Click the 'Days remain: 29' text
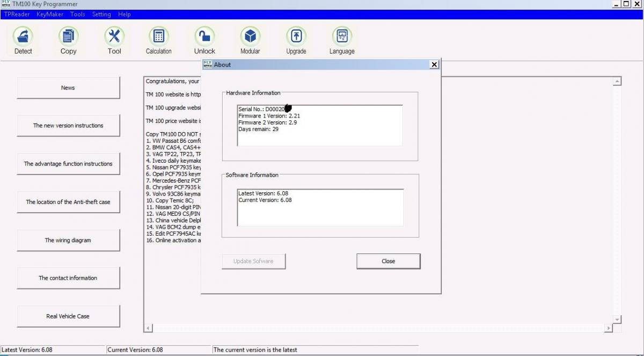The height and width of the screenshot is (356, 644). (258, 129)
